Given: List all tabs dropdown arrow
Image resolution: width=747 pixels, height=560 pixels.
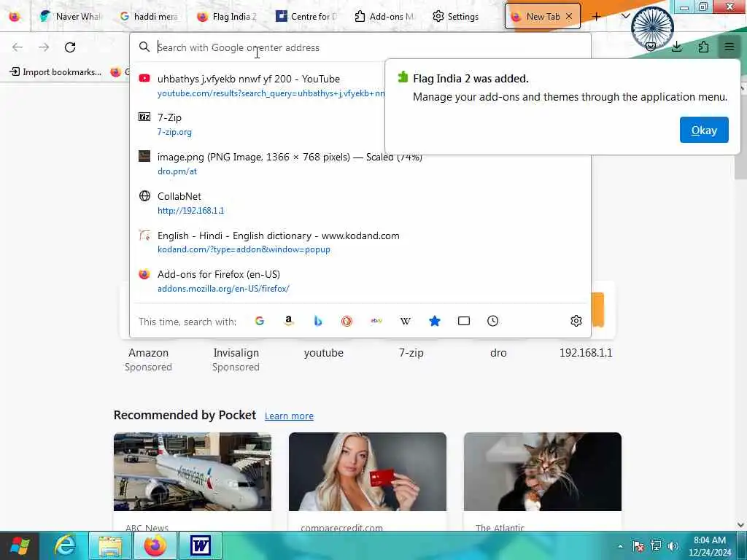Looking at the screenshot, I should [x=625, y=16].
